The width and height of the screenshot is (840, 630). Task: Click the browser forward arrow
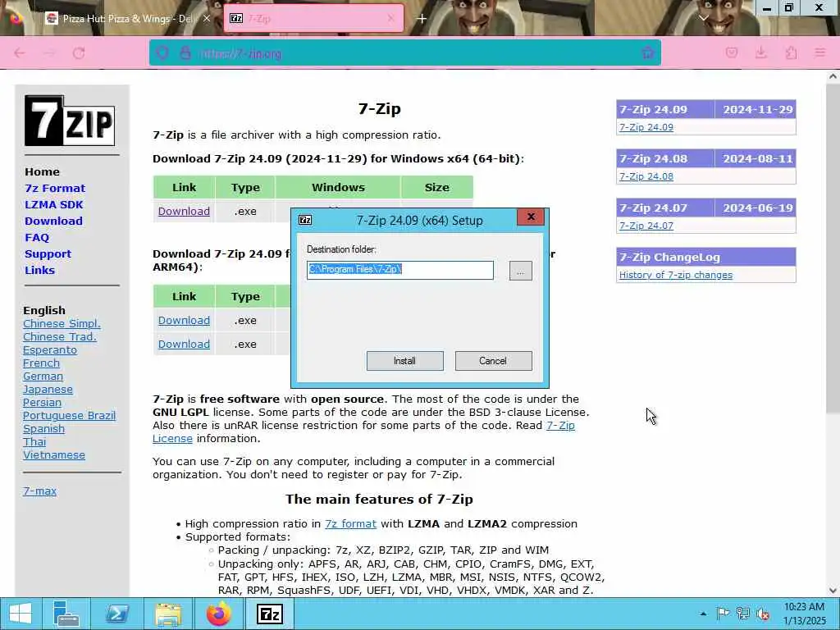pos(49,53)
